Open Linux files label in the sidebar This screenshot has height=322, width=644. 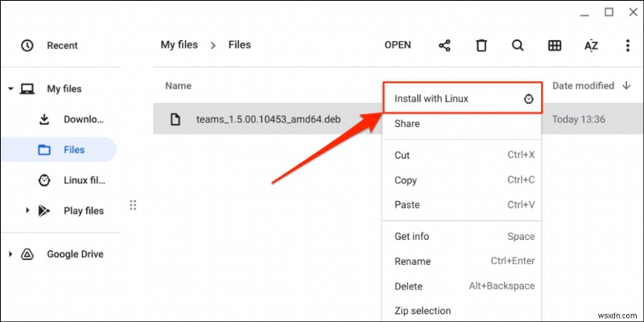point(85,180)
